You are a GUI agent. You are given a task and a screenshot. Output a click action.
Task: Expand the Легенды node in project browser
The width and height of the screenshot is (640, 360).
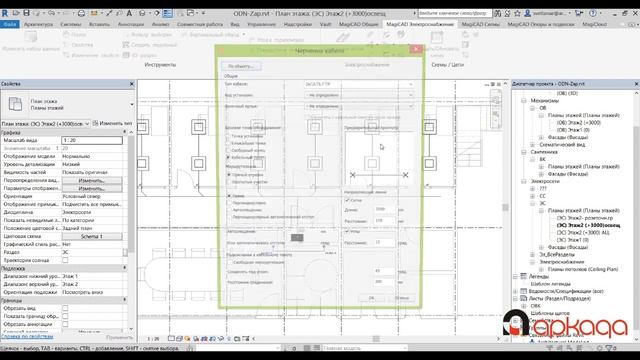click(515, 276)
